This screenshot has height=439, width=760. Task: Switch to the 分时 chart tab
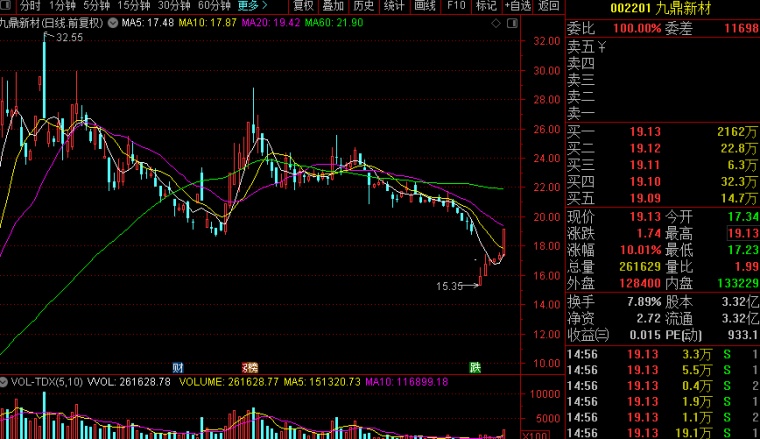[x=30, y=6]
